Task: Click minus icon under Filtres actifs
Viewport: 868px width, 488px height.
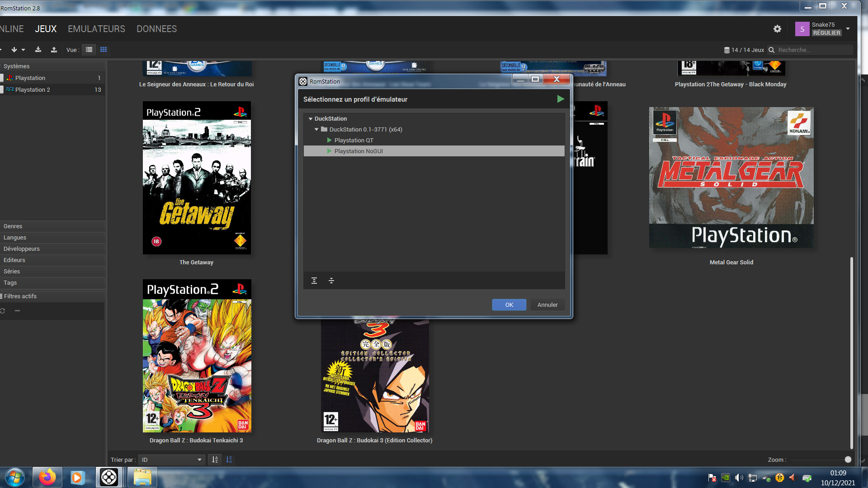Action: click(x=17, y=311)
